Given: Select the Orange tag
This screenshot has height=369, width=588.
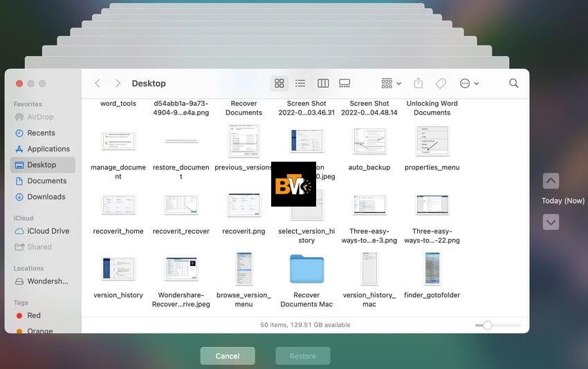Looking at the screenshot, I should (35, 331).
